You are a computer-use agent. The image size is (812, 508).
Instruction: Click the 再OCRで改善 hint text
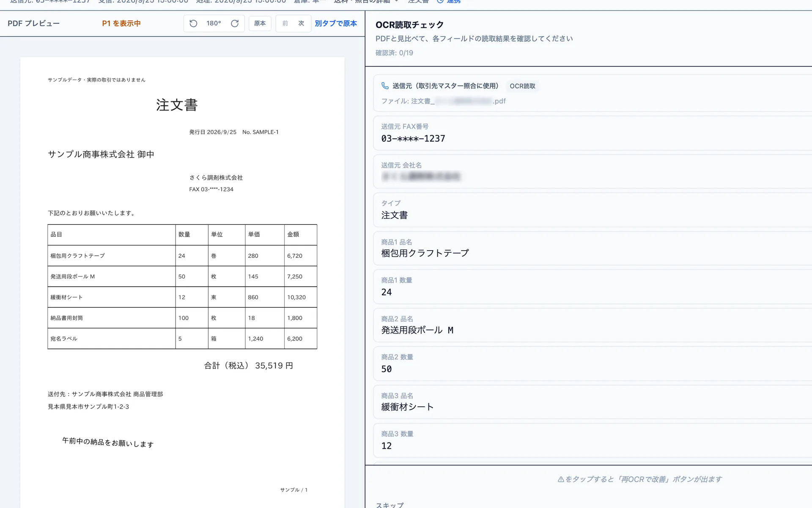pyautogui.click(x=639, y=479)
